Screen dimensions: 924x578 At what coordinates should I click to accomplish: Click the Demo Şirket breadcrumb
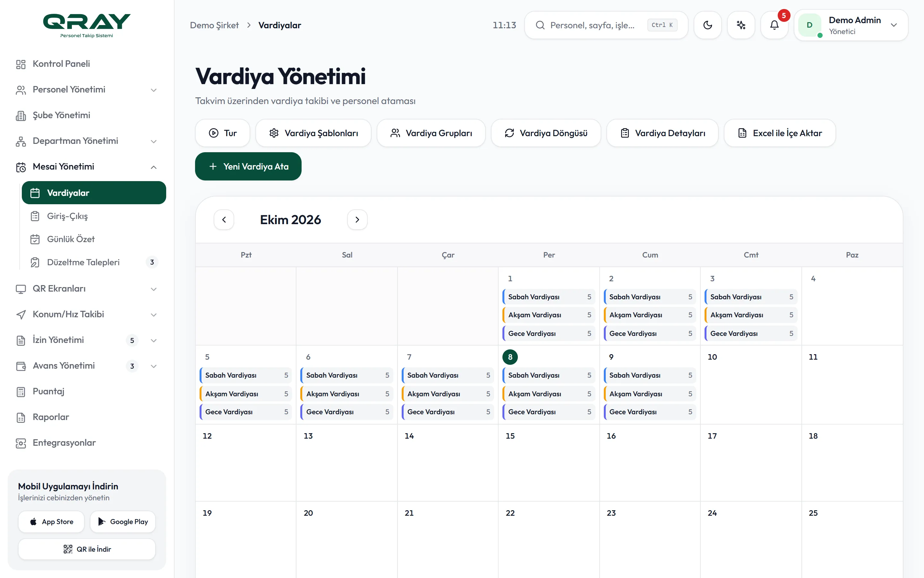[214, 25]
